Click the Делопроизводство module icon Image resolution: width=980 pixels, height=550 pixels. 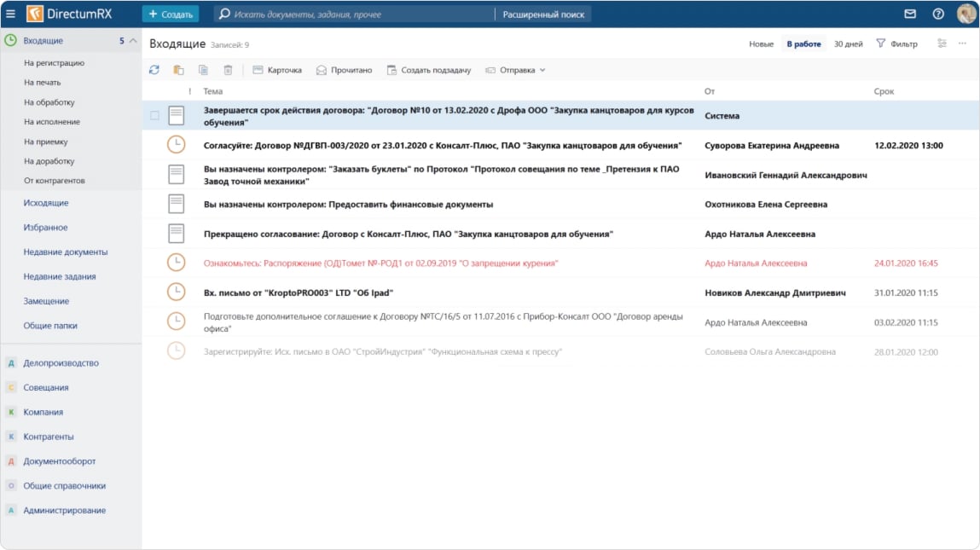click(x=11, y=363)
